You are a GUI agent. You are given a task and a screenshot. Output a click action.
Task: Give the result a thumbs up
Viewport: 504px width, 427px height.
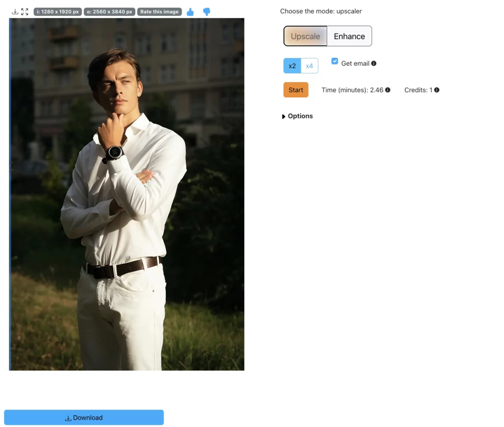[190, 12]
